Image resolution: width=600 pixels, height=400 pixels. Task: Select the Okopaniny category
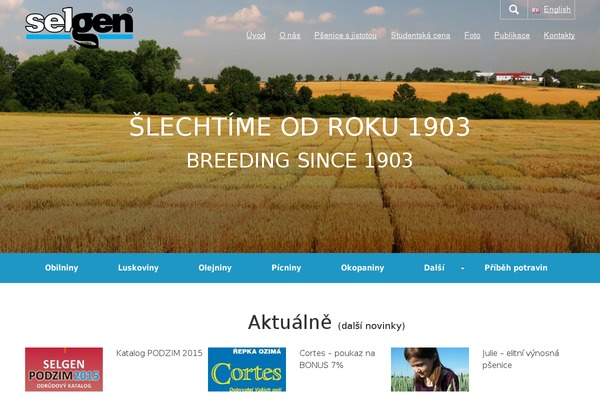tap(362, 268)
